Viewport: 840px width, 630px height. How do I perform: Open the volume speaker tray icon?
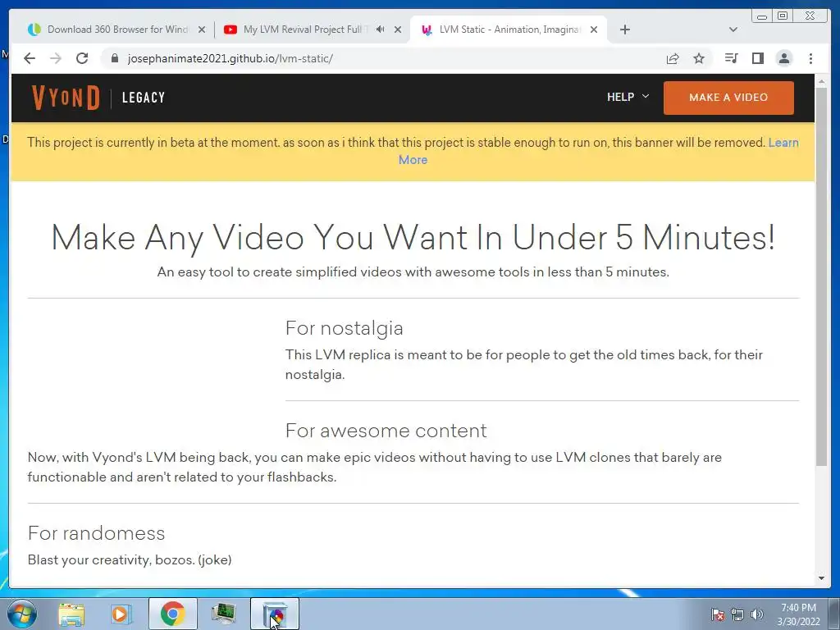click(757, 614)
